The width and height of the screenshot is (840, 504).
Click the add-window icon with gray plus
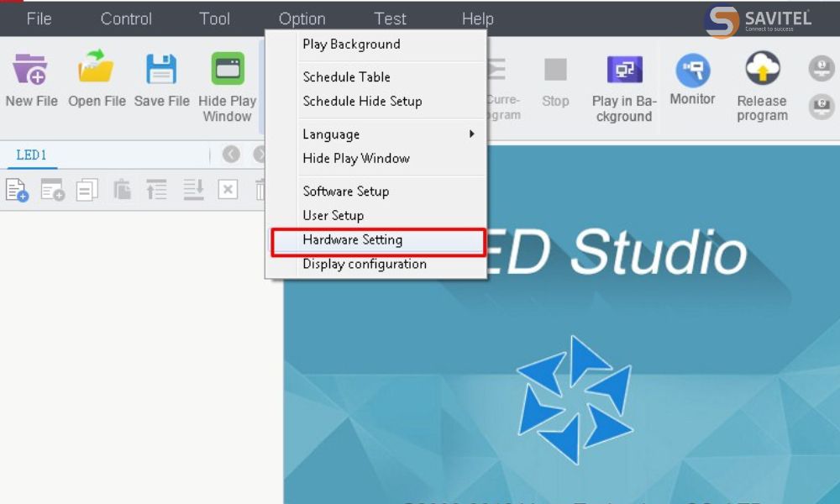[52, 190]
